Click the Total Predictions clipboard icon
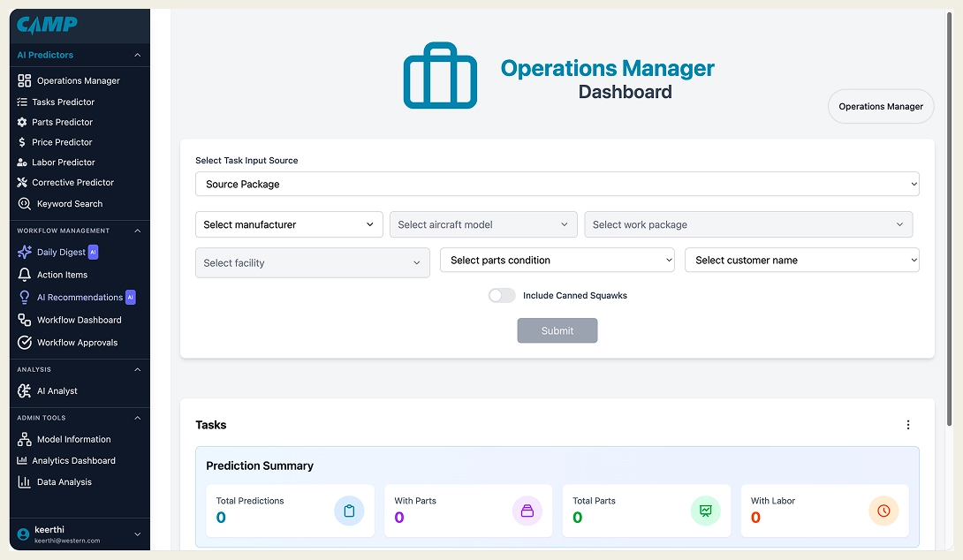The image size is (963, 560). pyautogui.click(x=349, y=511)
